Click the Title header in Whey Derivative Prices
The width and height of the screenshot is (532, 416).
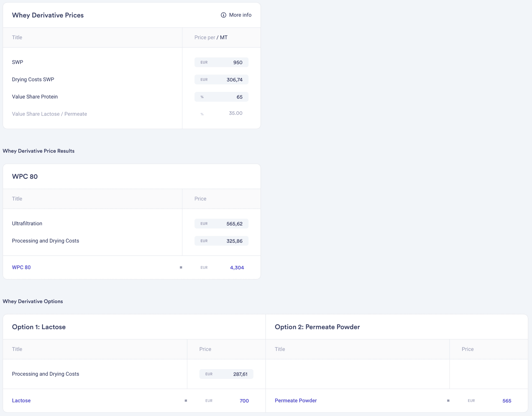tap(17, 37)
